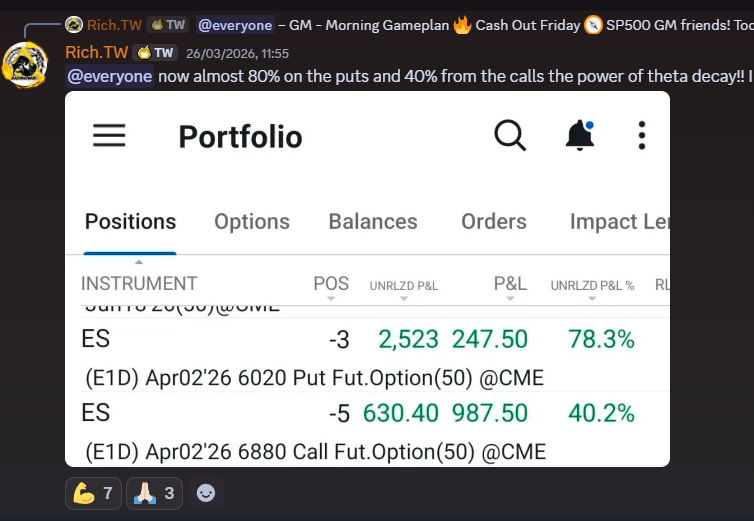The height and width of the screenshot is (521, 754).
Task: Click Rich.TW's large profile avatar
Action: (x=25, y=65)
